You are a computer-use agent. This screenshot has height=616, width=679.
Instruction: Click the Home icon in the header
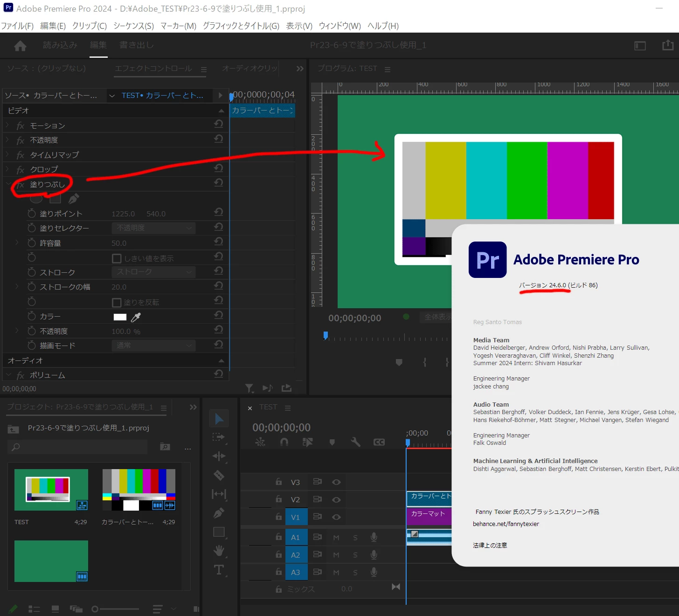click(x=20, y=46)
